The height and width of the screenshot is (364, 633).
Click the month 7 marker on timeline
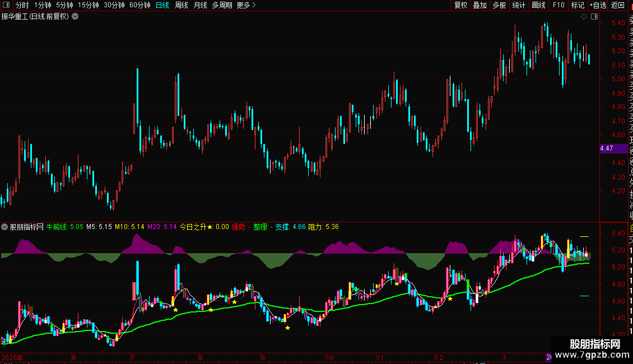pos(132,357)
